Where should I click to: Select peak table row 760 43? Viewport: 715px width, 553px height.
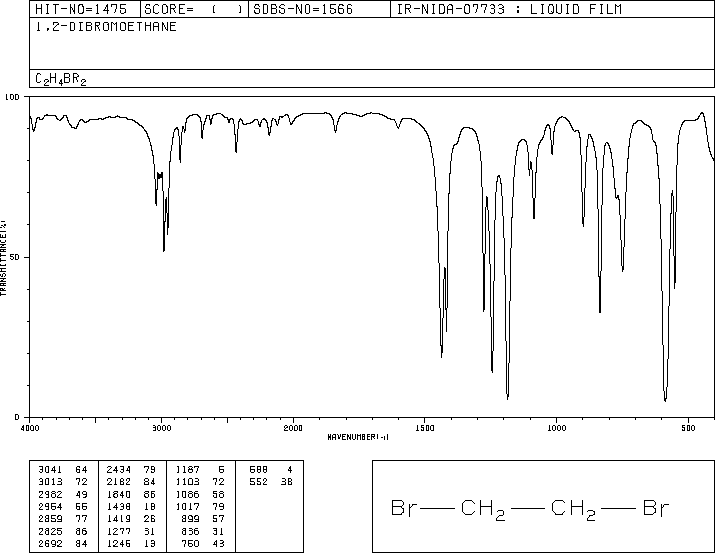click(x=203, y=543)
